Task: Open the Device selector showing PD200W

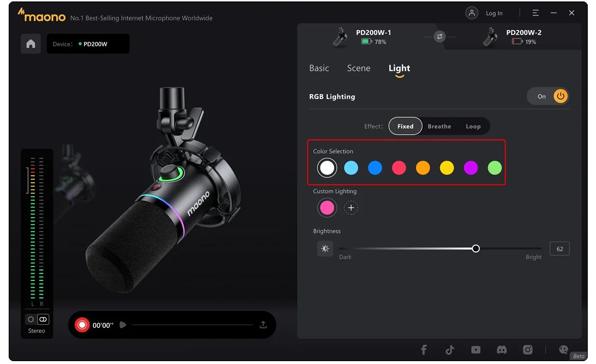Action: (88, 43)
